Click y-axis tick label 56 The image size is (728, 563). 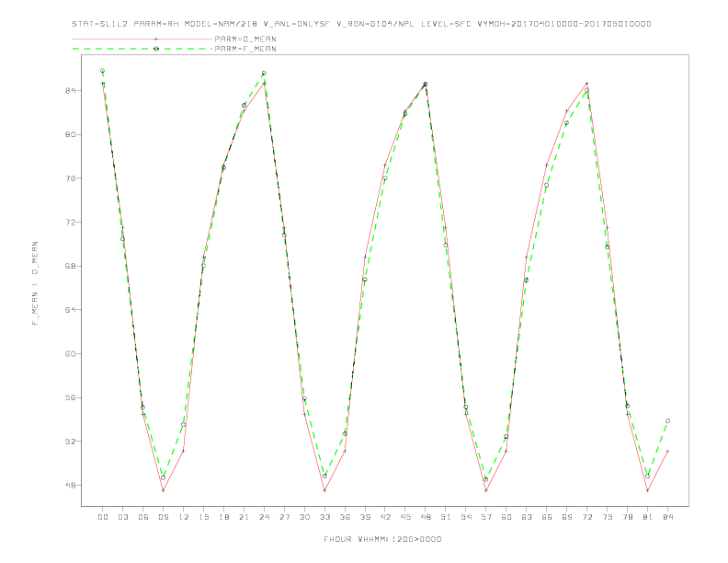tap(71, 397)
